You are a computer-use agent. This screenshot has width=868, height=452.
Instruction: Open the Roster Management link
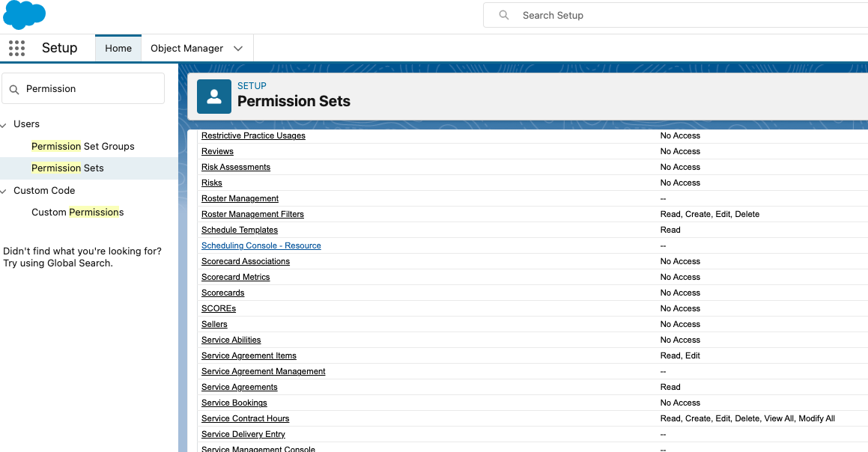point(240,198)
